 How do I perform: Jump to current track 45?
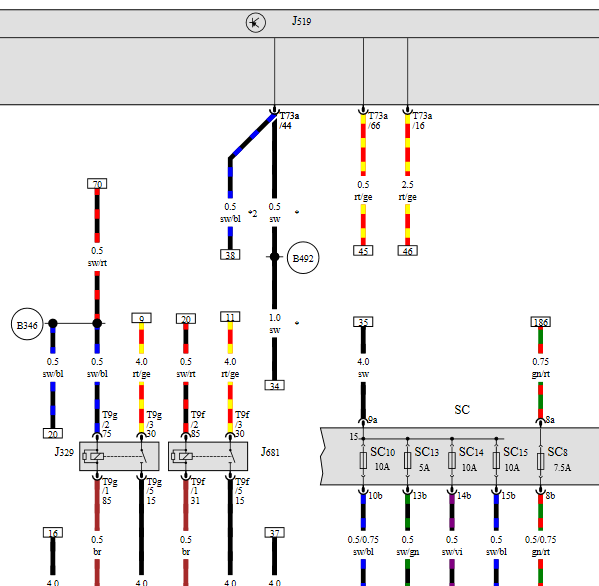pyautogui.click(x=363, y=251)
